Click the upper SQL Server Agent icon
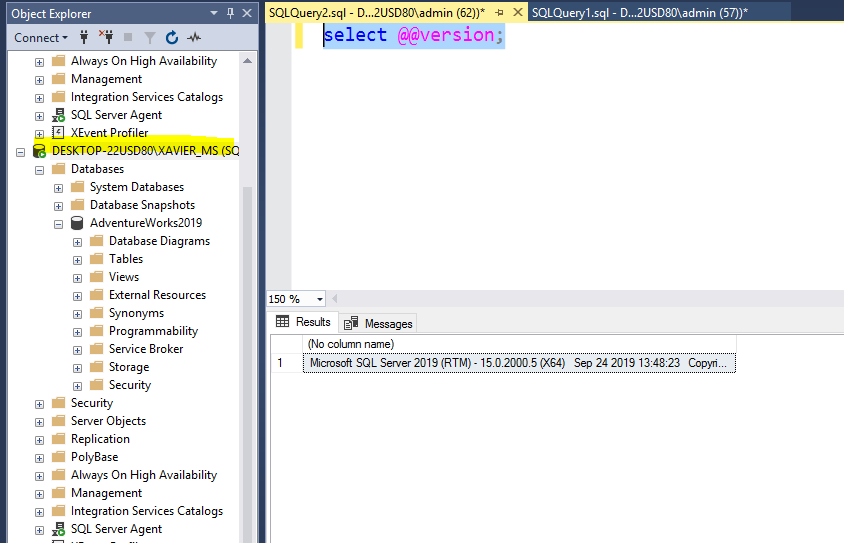Image resolution: width=844 pixels, height=543 pixels. 58,115
